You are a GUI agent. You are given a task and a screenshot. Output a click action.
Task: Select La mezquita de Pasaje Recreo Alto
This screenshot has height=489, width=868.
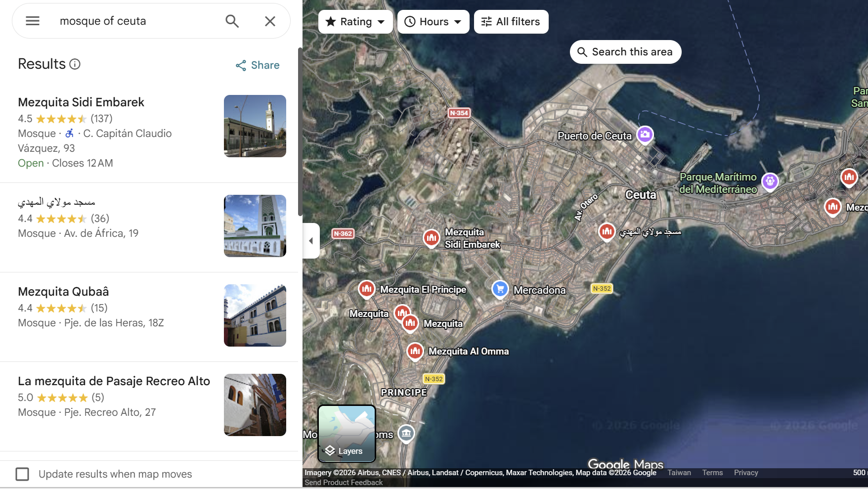coord(114,381)
